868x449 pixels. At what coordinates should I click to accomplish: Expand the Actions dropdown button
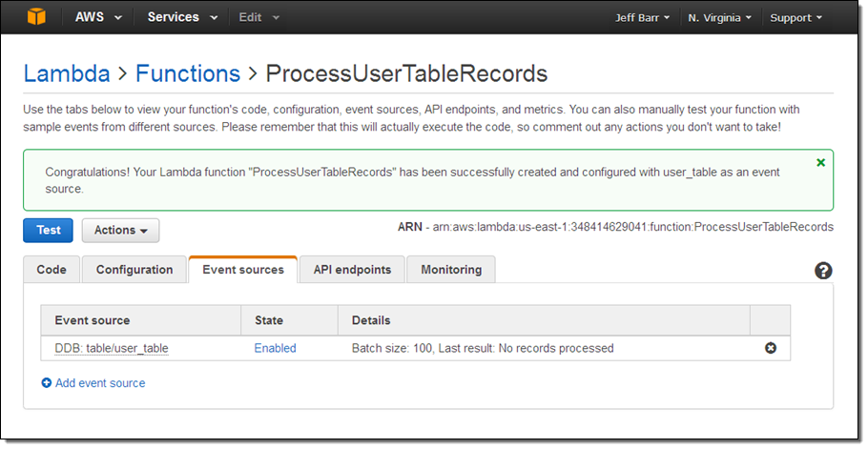(x=120, y=230)
